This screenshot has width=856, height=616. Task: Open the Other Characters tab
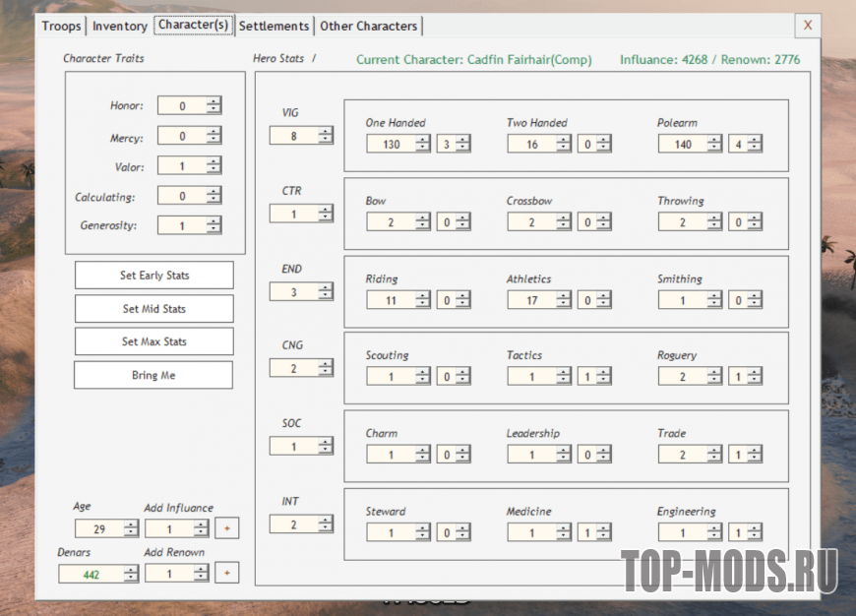pyautogui.click(x=369, y=26)
